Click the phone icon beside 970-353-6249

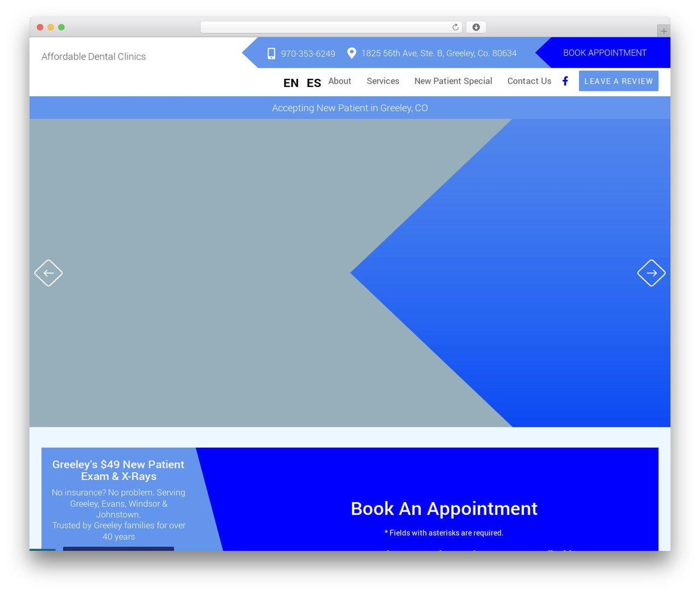click(x=271, y=53)
